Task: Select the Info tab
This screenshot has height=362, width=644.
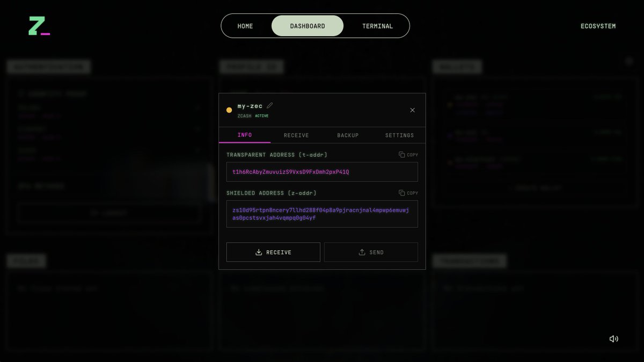Action: [245, 135]
